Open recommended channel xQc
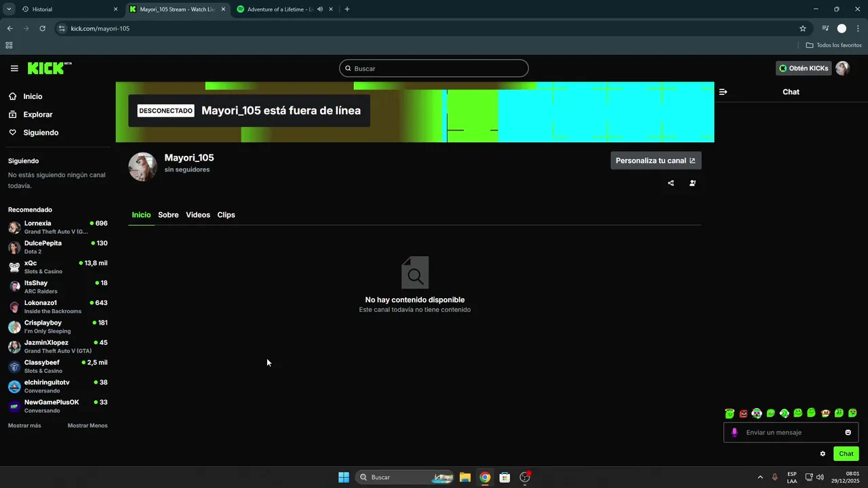Image resolution: width=868 pixels, height=488 pixels. click(x=58, y=267)
